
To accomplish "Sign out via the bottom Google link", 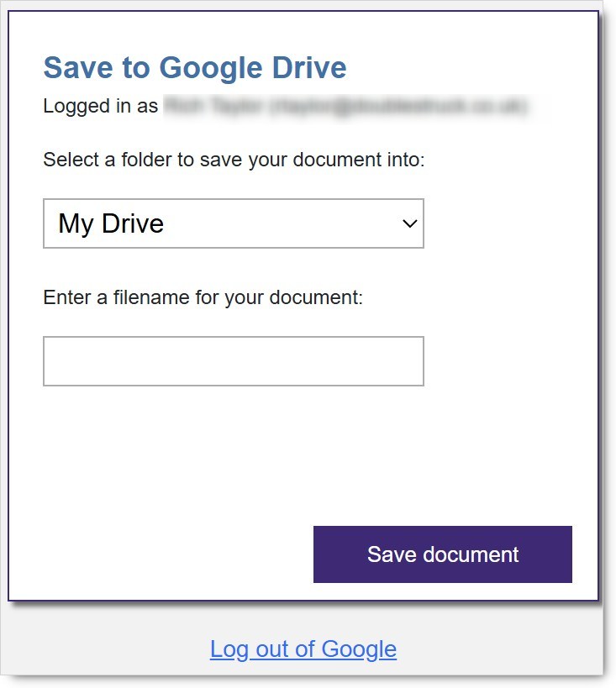I will click(303, 649).
